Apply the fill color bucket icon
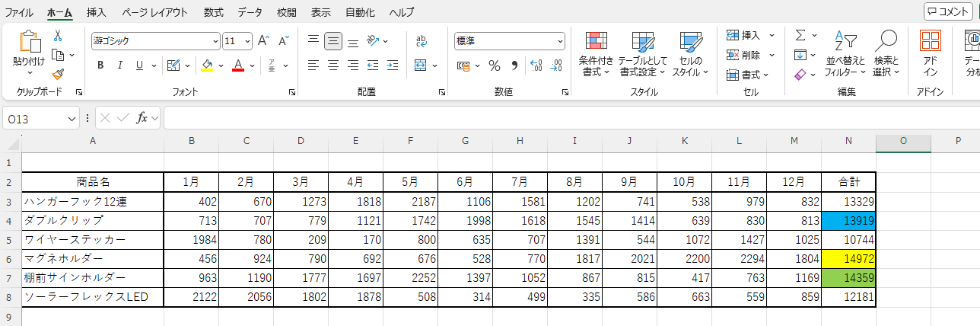Image resolution: width=980 pixels, height=326 pixels. click(x=207, y=66)
